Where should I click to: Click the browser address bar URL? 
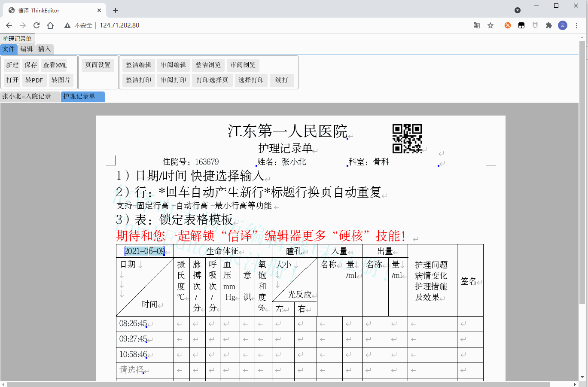119,25
